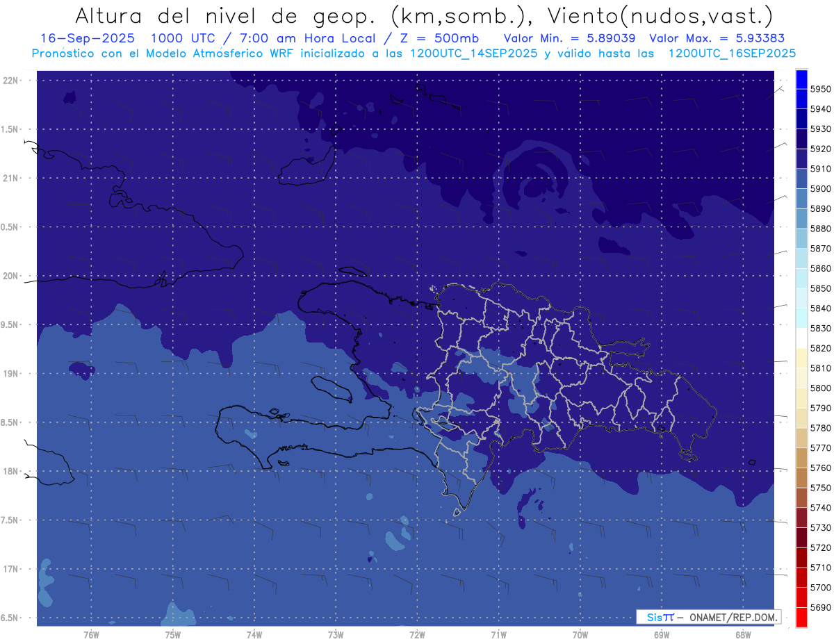
Task: Click the '1200UTC_16SEP2025' valid-until time
Action: 732,53
